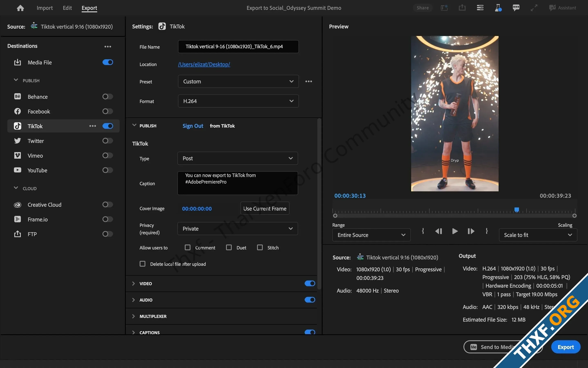Screen dimensions: 588x368
Task: Select the Export tab
Action: coord(89,8)
